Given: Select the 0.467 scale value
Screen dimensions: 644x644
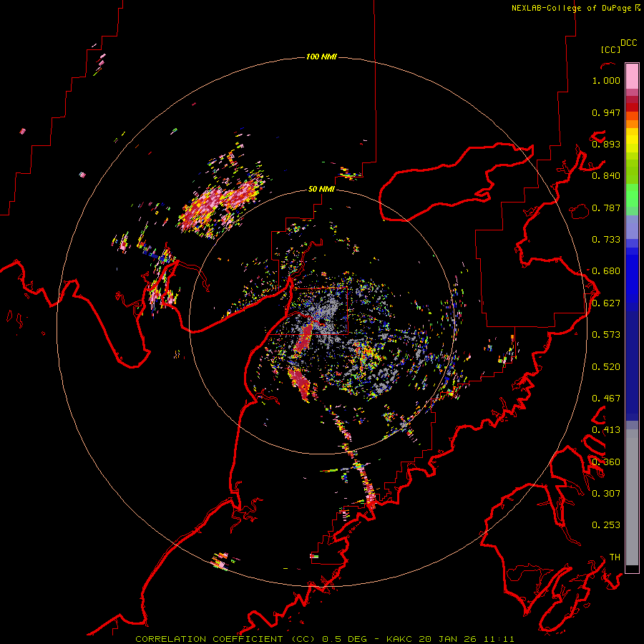Looking at the screenshot, I should coord(606,399).
